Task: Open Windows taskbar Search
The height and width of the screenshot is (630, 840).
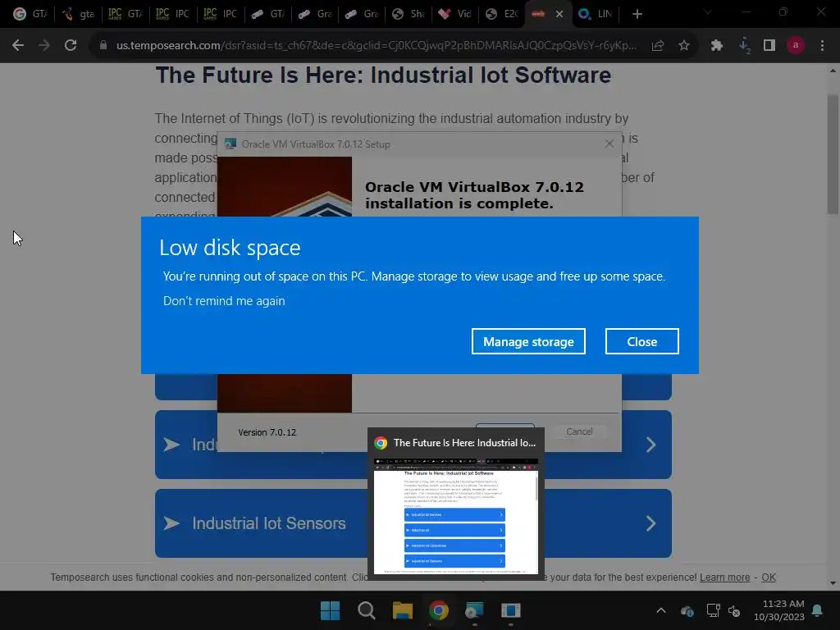Action: click(x=367, y=610)
